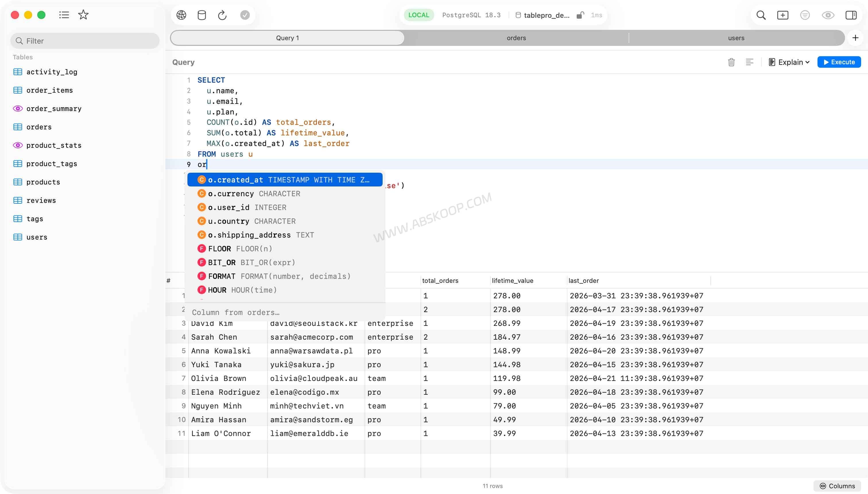Click cell 'Olivia Brown'

tap(228, 378)
